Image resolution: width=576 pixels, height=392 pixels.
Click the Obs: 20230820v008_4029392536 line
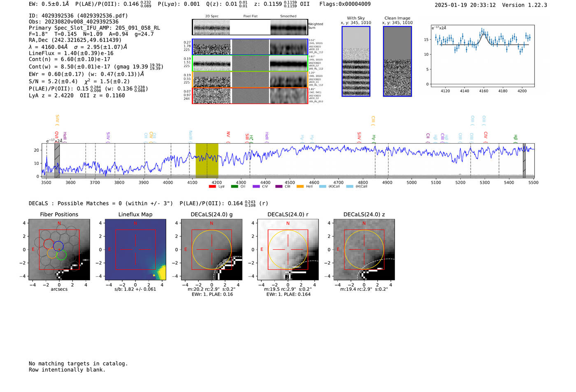coord(74,22)
